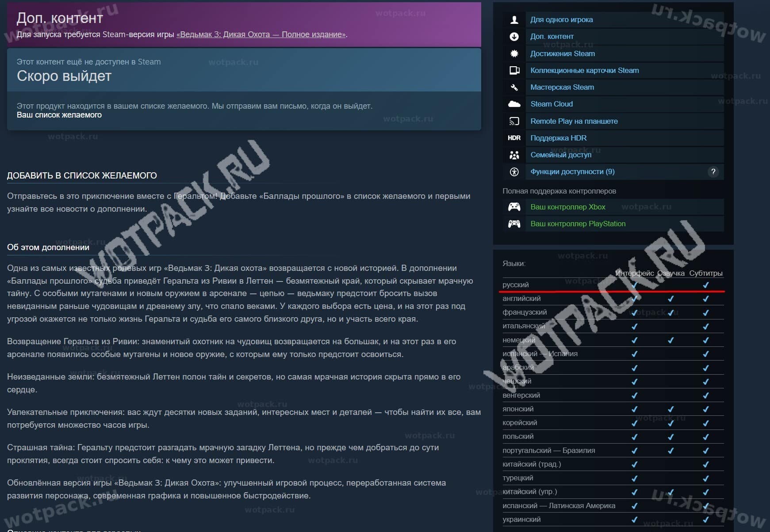Viewport: 770px width, 532px height.
Task: Click 'португальский — Бразилия' language row
Action: [x=613, y=450]
